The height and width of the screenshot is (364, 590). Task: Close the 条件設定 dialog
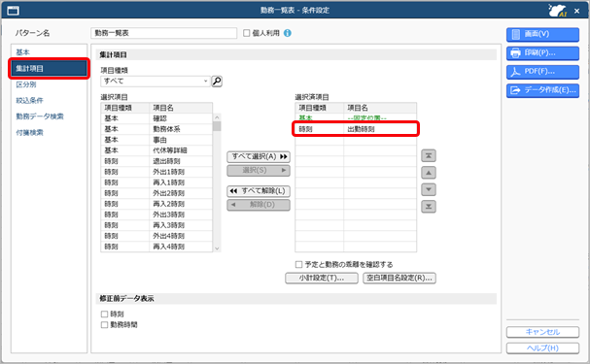pos(576,11)
